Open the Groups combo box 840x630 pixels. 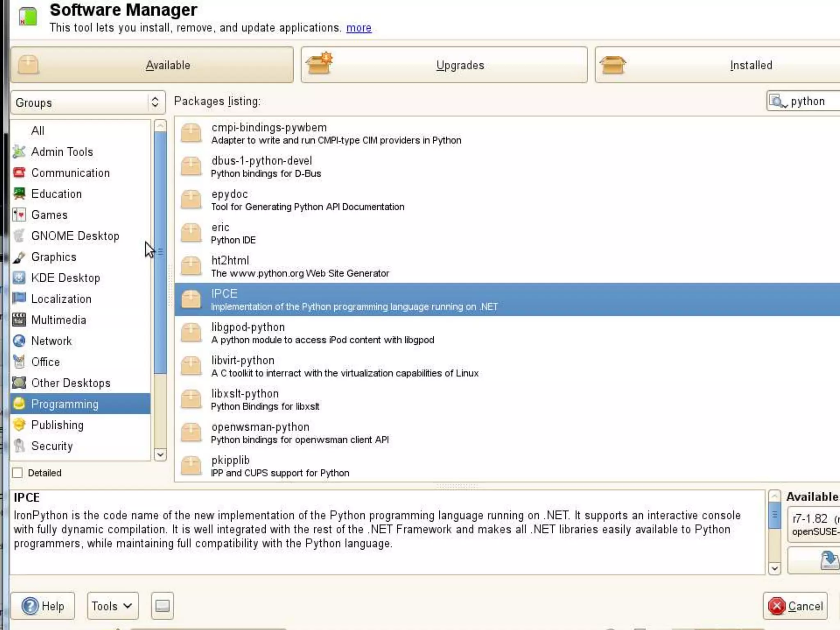pos(88,103)
